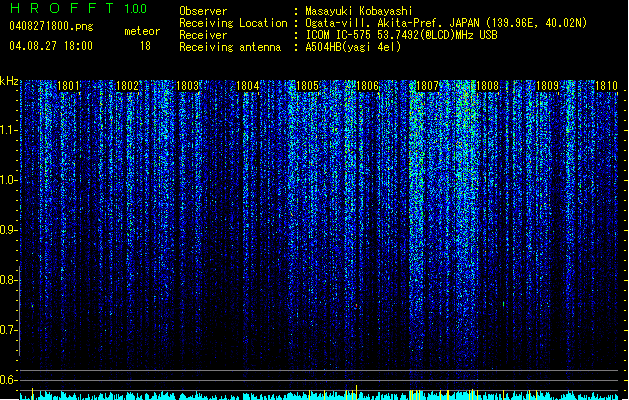Image resolution: width=629 pixels, height=400 pixels.
Task: Click the 0.8 kHz axis tick label
Action: 8,280
